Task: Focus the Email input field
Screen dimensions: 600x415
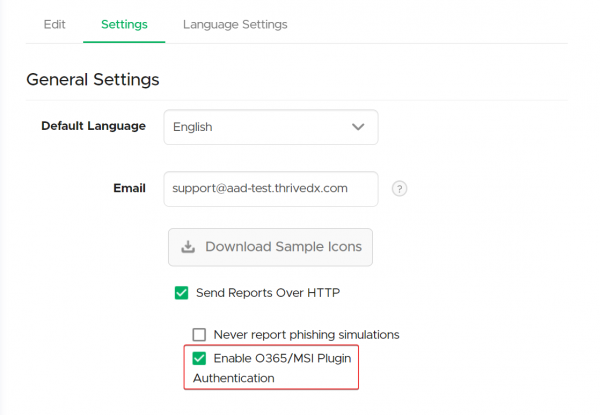Action: tap(271, 189)
